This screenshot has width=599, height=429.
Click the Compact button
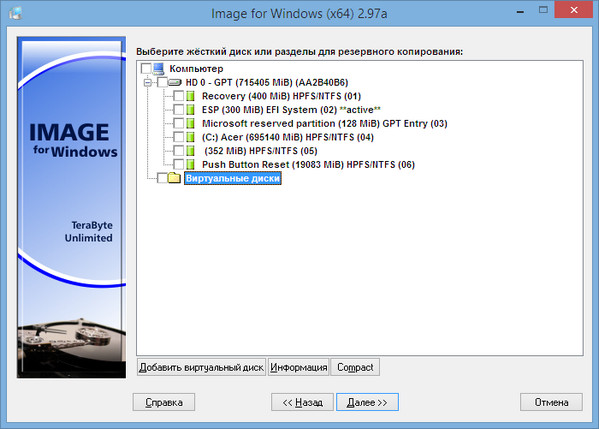pyautogui.click(x=355, y=367)
